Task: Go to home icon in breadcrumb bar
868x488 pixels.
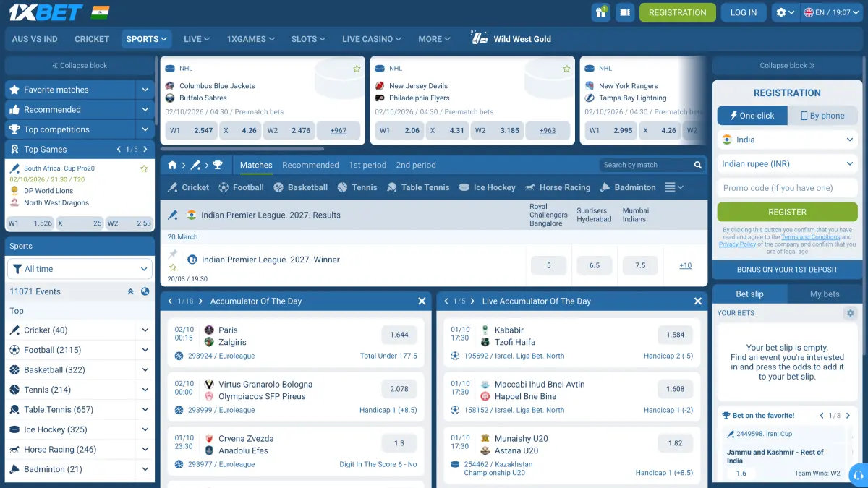Action: point(172,165)
